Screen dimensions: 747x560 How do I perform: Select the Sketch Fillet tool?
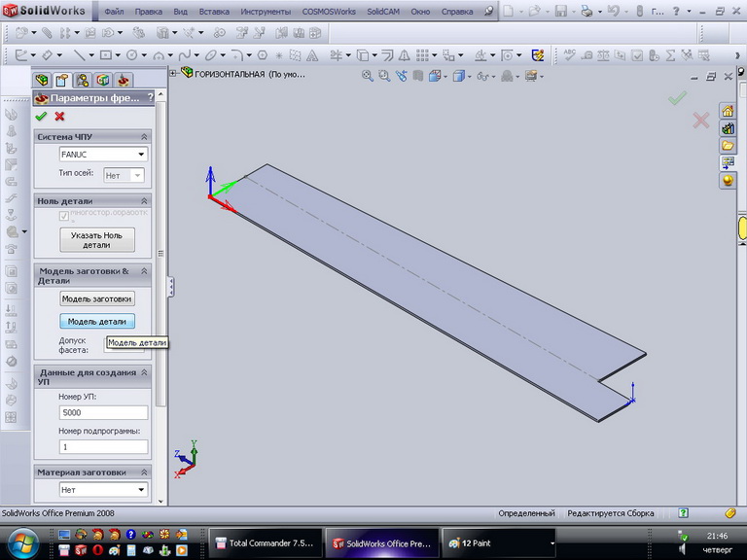(237, 55)
